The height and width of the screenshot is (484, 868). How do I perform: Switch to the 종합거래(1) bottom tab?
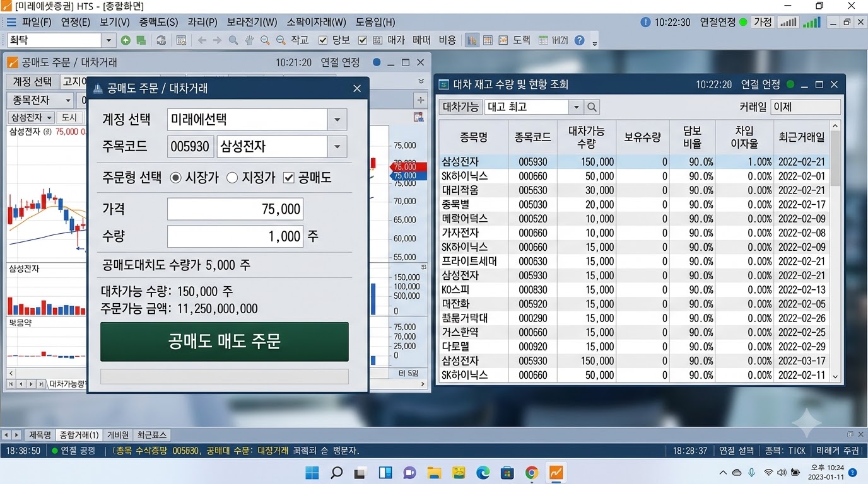click(x=79, y=435)
